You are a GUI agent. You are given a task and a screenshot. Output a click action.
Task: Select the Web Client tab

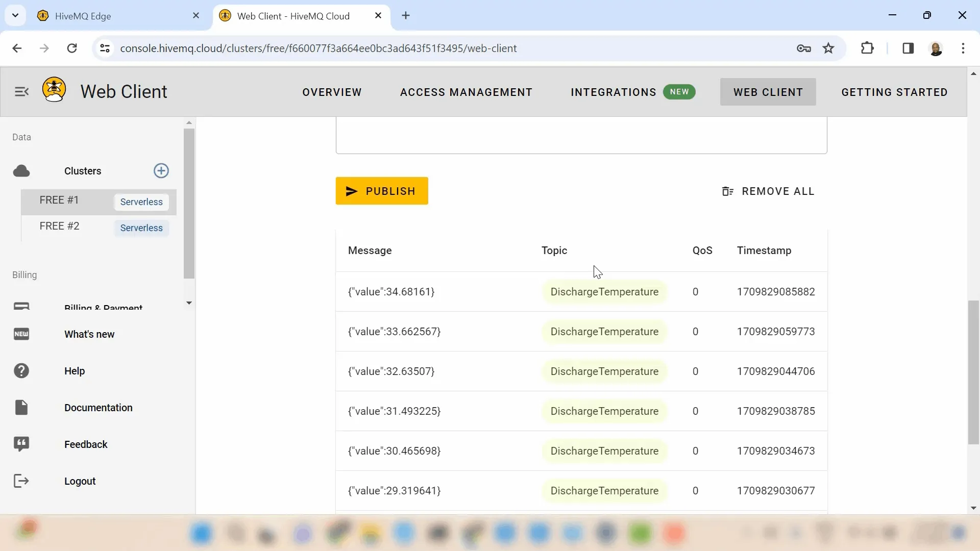pyautogui.click(x=768, y=92)
